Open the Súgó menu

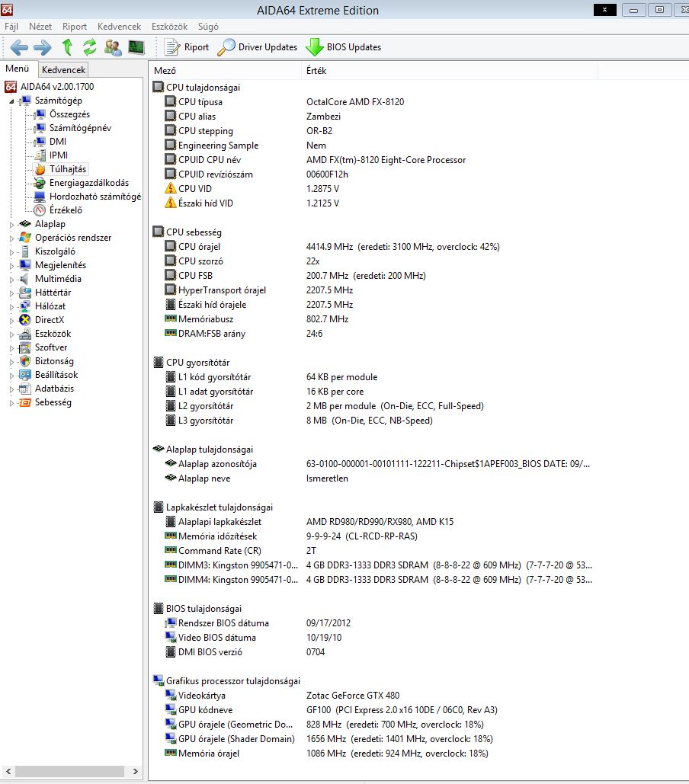pos(208,27)
